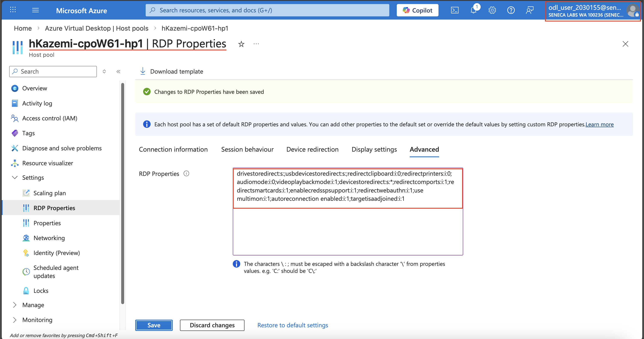Focus the global search resources box
644x339 pixels.
tap(267, 10)
